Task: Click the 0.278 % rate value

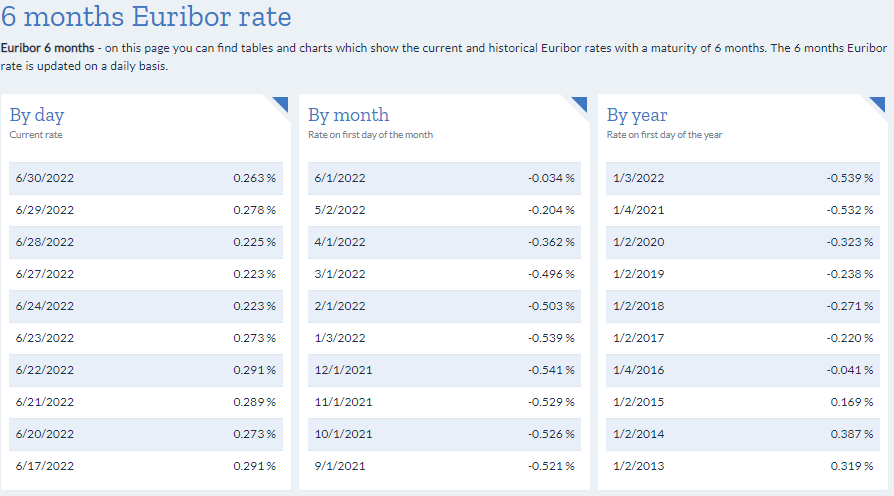Action: [x=254, y=210]
